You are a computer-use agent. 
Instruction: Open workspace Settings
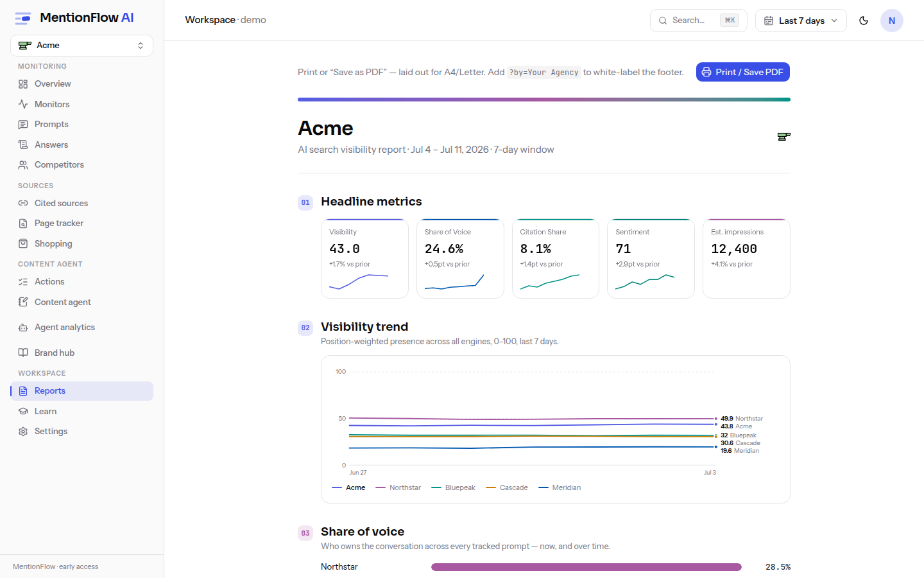point(81,432)
